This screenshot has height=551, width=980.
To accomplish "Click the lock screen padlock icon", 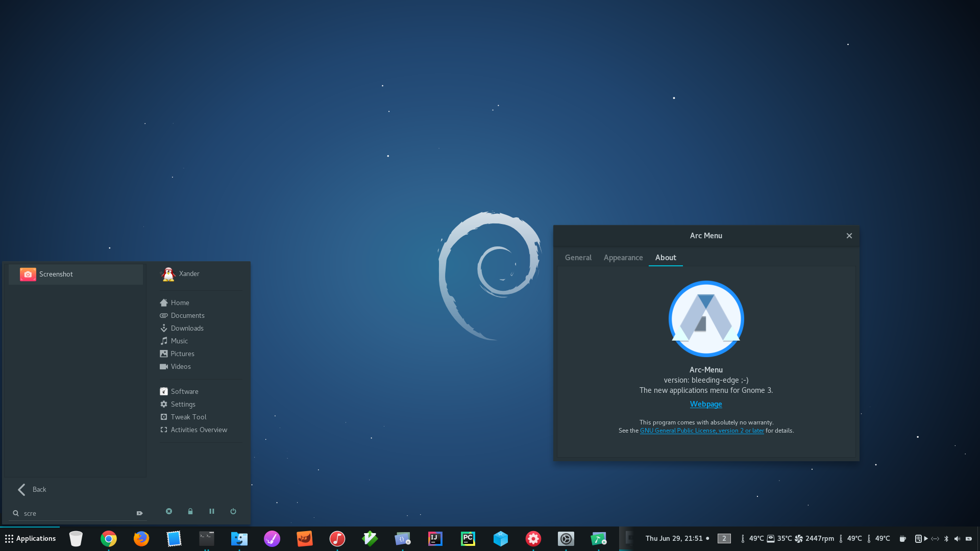I will coord(190,511).
